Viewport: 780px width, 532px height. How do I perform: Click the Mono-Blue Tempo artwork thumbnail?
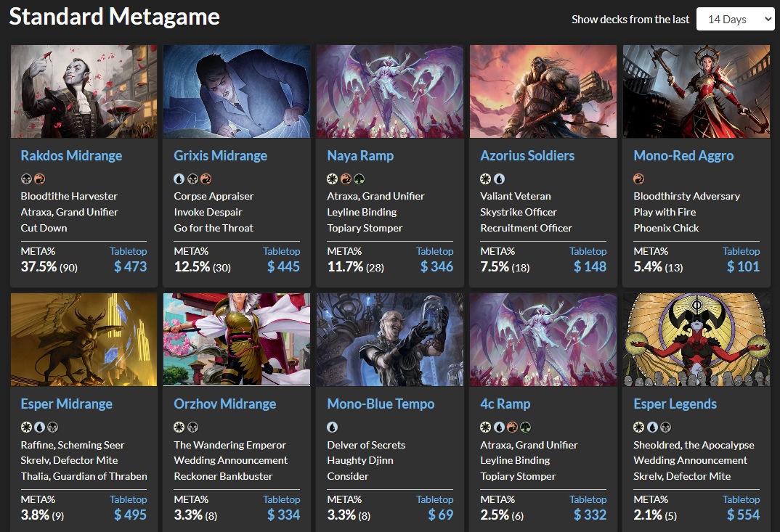[390, 340]
